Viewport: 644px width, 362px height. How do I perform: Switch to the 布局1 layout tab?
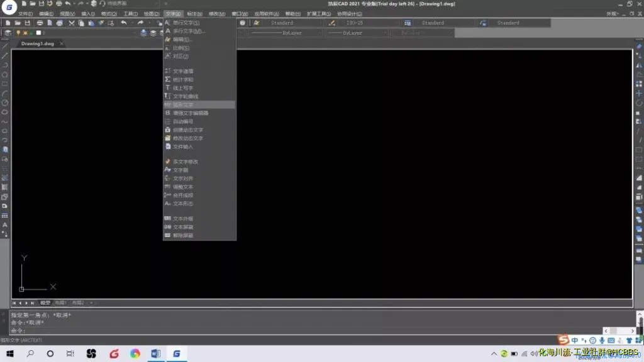pos(60,303)
